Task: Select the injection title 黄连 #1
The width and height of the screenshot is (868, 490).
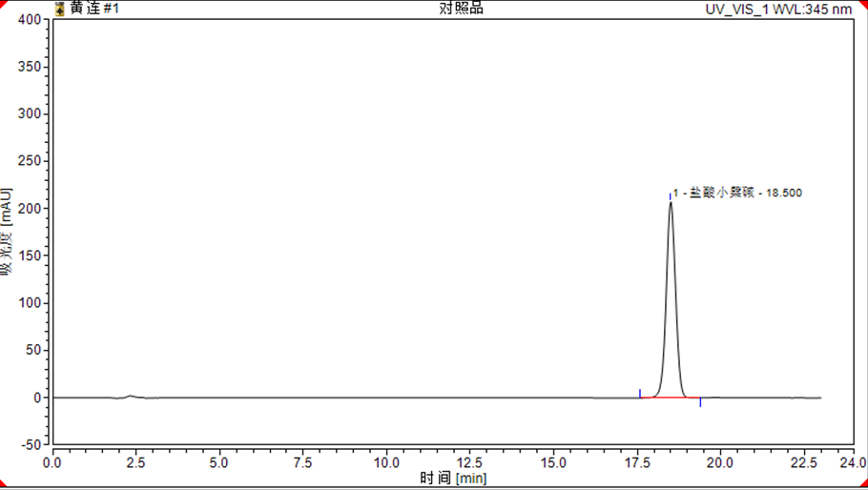Action: 94,9
